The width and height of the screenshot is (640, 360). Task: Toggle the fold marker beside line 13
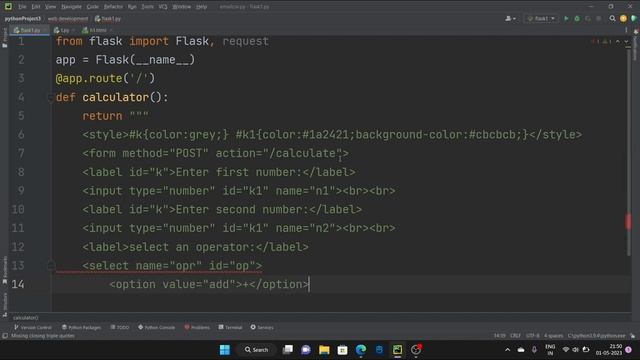point(51,266)
